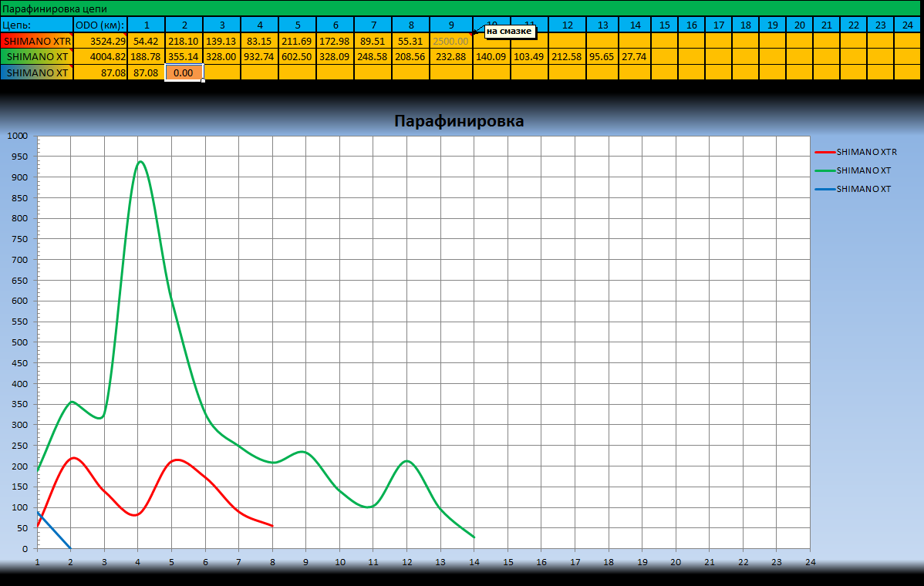
Task: Click the greyed-out 2500.00 cell
Action: [451, 41]
